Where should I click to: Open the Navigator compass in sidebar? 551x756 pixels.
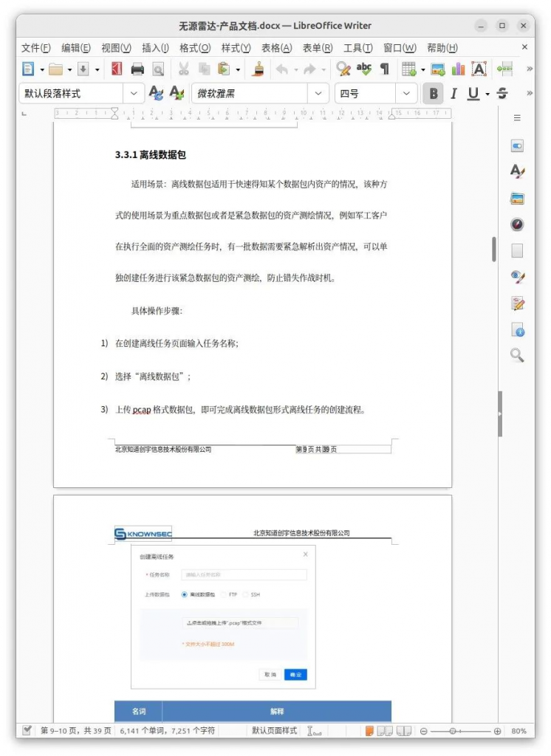pos(517,224)
